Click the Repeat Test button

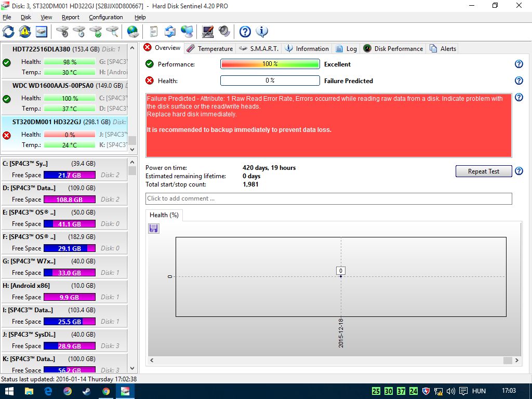click(484, 171)
